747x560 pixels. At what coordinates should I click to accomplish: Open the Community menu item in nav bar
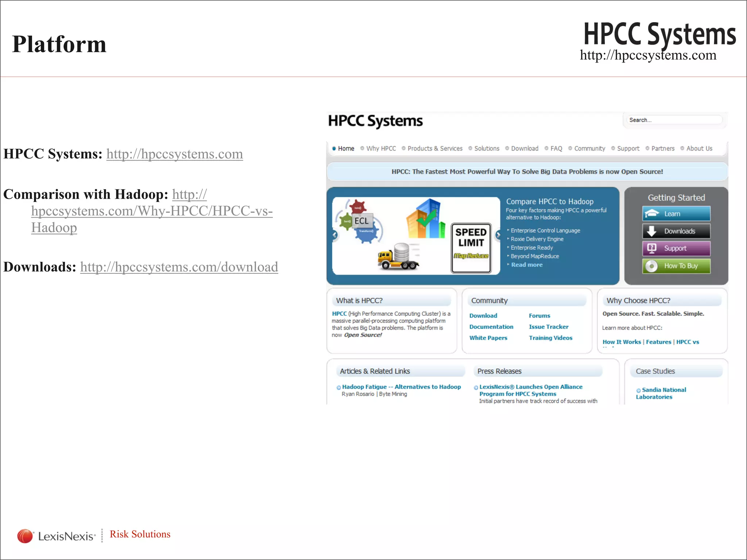(x=589, y=148)
